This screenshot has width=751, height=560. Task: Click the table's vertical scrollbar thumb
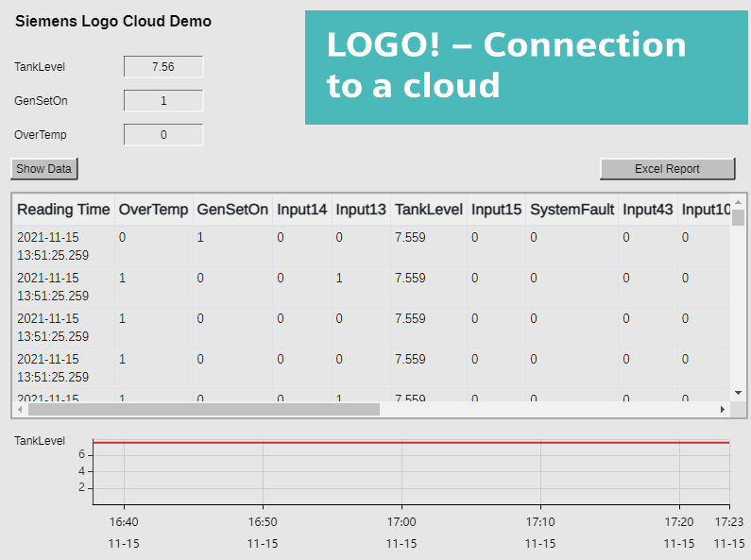click(x=738, y=218)
